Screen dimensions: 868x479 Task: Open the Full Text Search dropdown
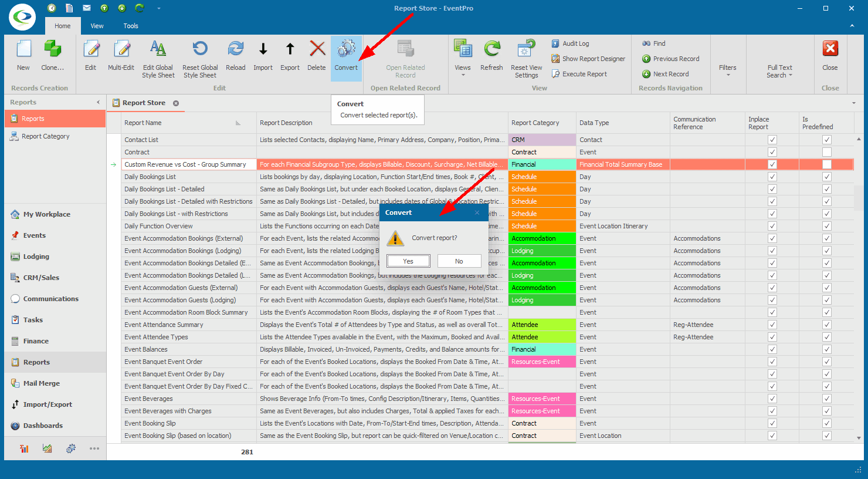click(779, 71)
